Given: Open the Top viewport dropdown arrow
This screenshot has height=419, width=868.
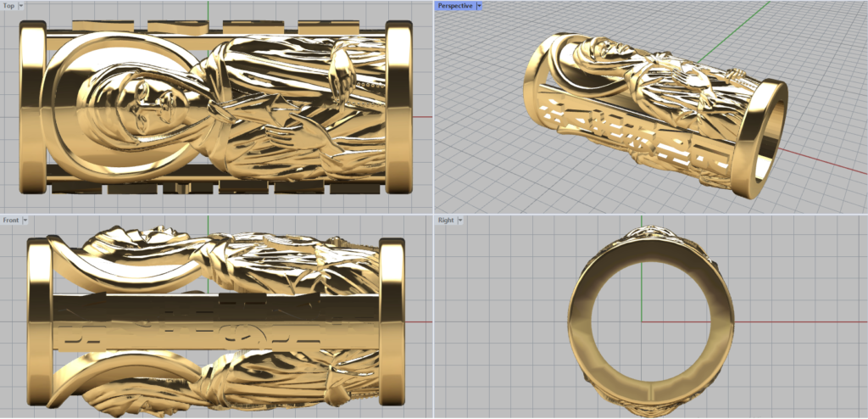Looking at the screenshot, I should pos(20,6).
